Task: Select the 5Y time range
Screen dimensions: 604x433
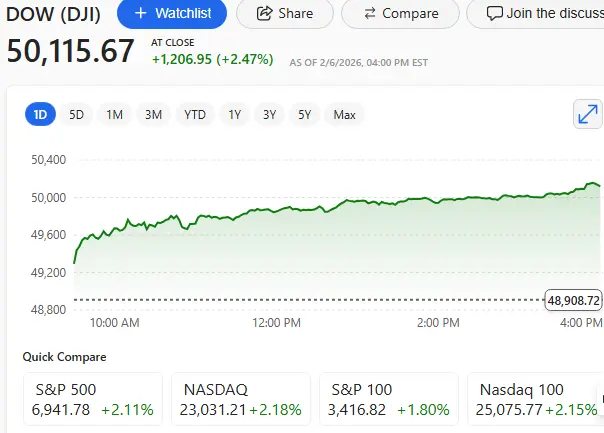Action: click(x=305, y=114)
